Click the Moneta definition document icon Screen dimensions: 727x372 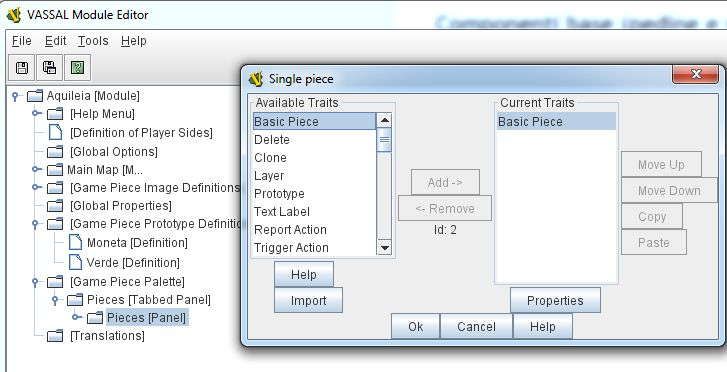(x=75, y=242)
